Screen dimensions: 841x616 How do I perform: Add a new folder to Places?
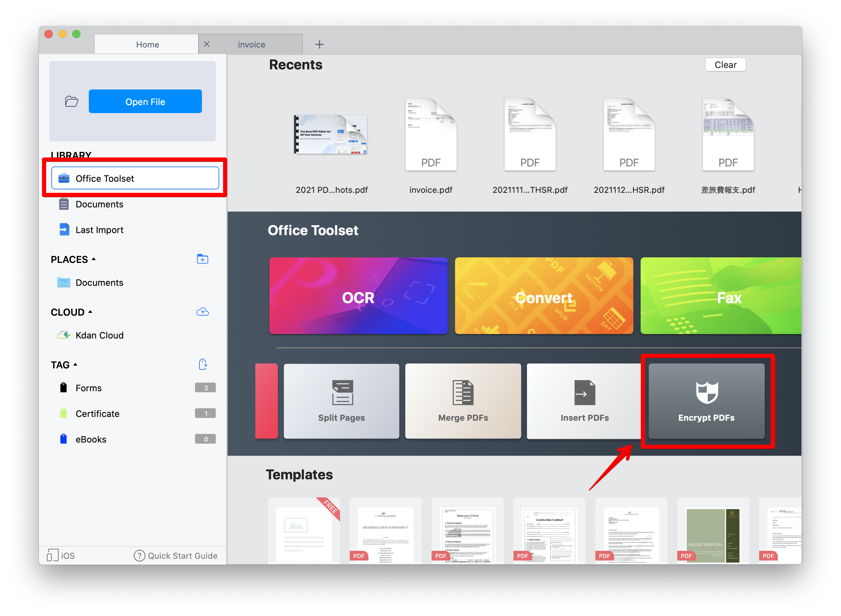pos(203,259)
